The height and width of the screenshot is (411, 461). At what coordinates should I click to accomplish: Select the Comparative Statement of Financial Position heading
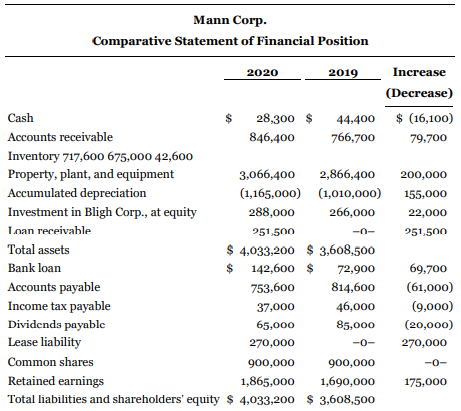click(x=230, y=41)
